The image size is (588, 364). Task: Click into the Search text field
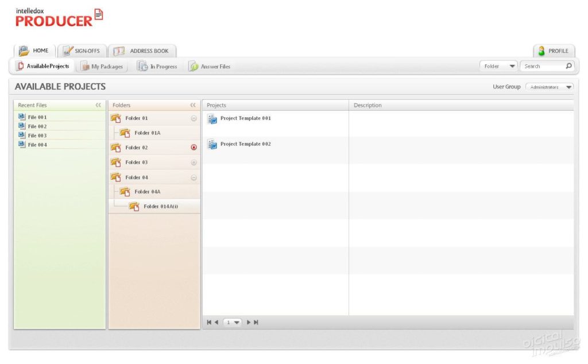tap(541, 66)
